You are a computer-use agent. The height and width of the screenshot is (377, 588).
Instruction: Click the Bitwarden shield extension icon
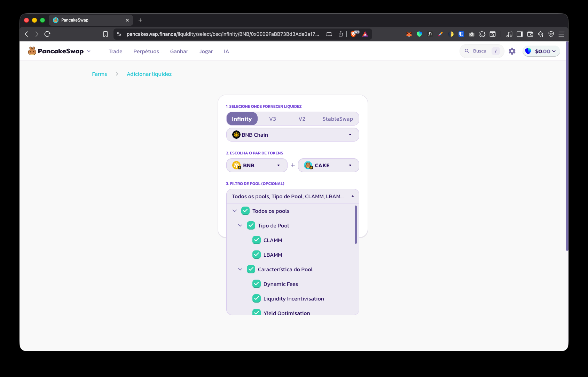pos(461,34)
